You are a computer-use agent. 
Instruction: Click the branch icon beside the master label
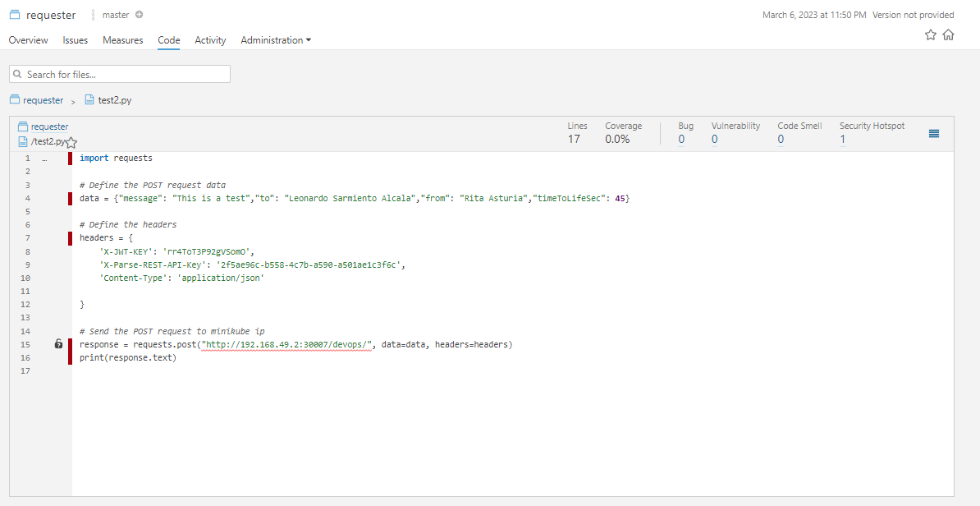(93, 14)
